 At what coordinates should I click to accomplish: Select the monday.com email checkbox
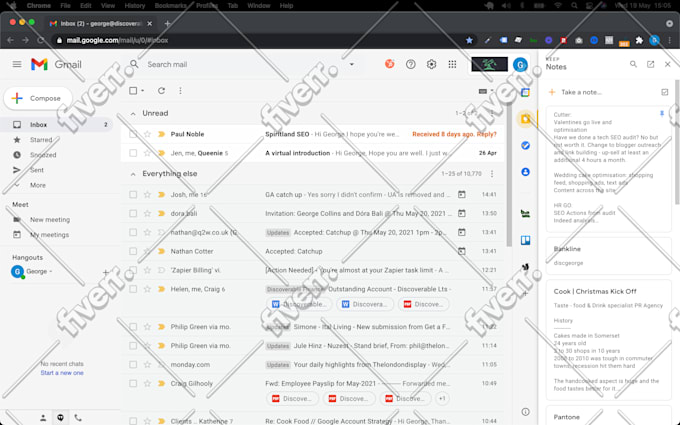pyautogui.click(x=133, y=365)
